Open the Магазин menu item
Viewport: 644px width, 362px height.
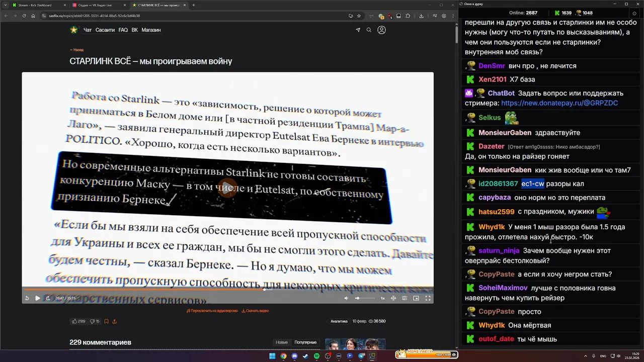pyautogui.click(x=151, y=30)
